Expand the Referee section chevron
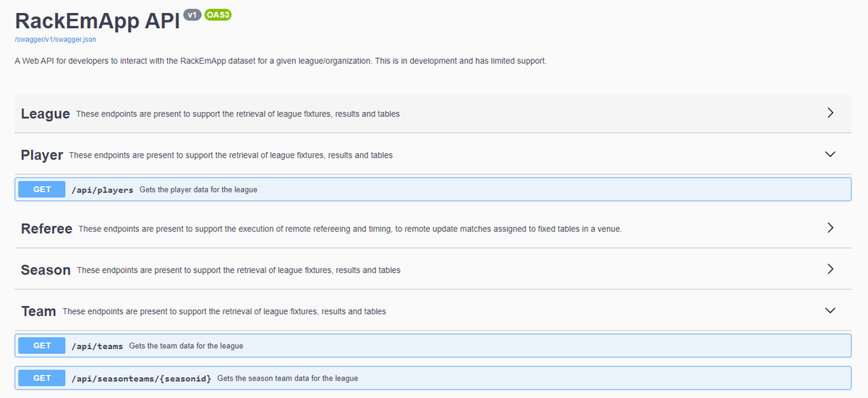 (830, 227)
